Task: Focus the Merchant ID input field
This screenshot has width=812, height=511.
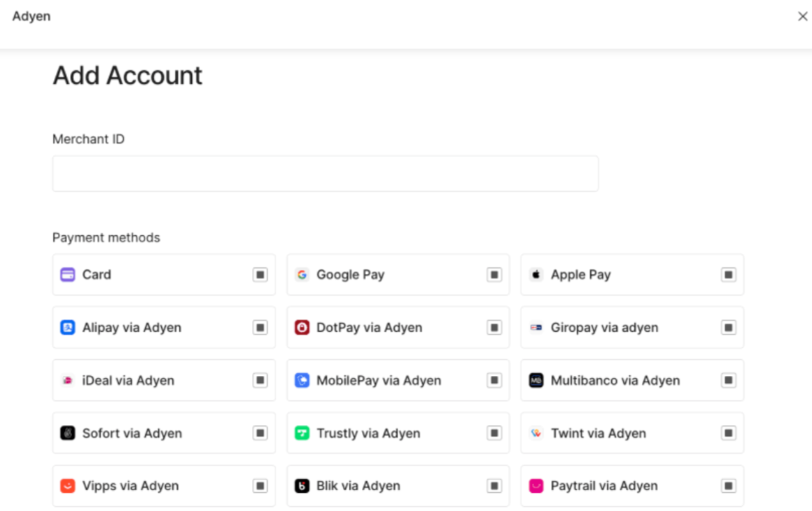Action: (325, 174)
